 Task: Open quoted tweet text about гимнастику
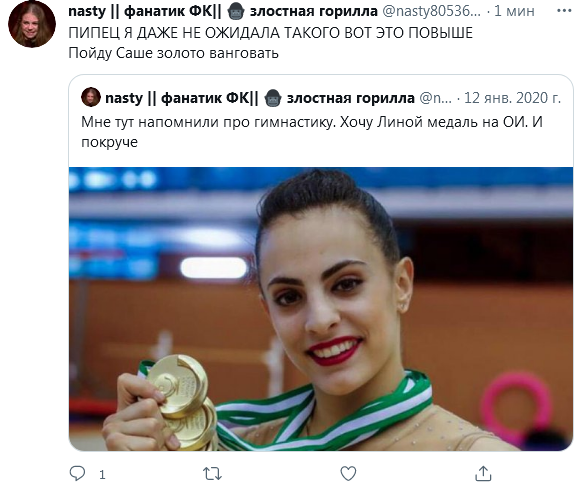tap(312, 132)
